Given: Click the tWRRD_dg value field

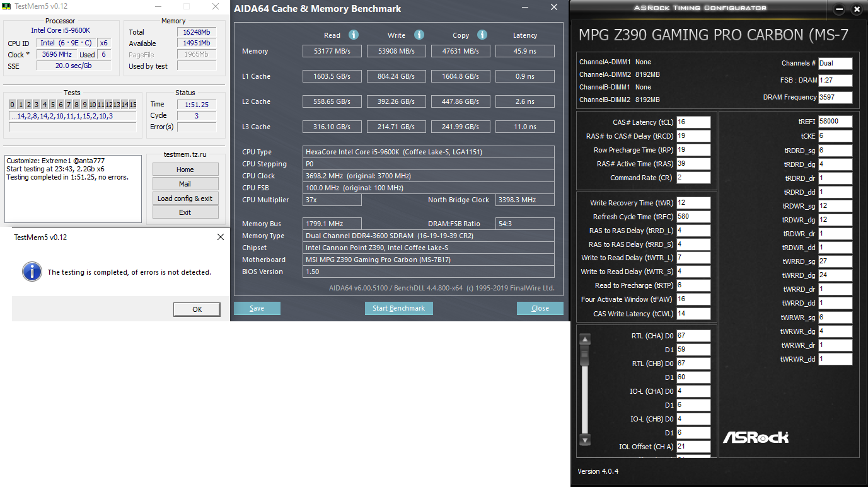Looking at the screenshot, I should tap(835, 275).
